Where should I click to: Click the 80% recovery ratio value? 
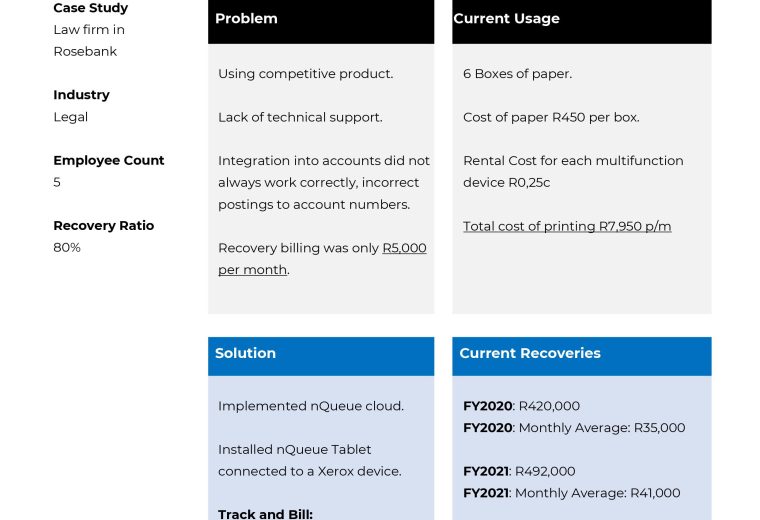67,247
